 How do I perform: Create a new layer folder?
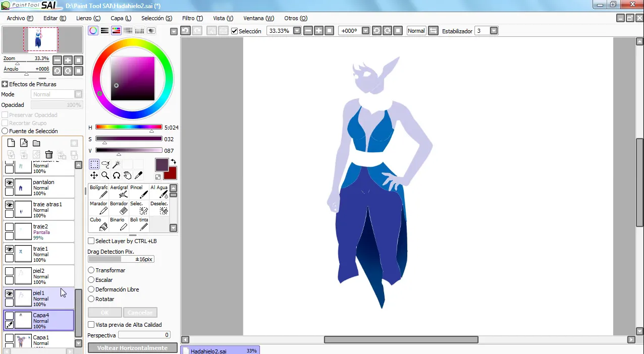[36, 143]
